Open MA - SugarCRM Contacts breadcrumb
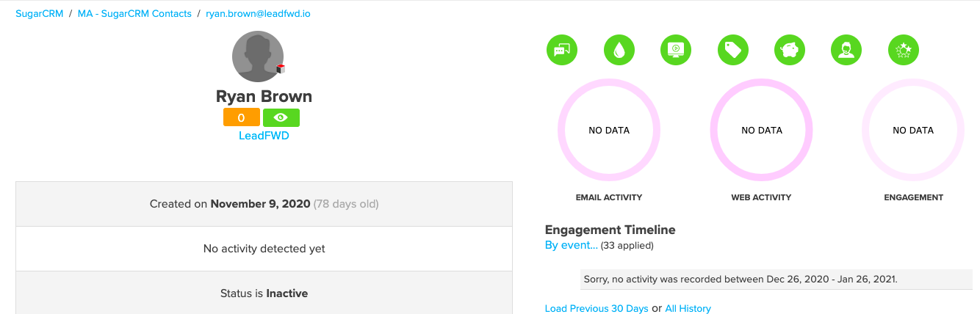The width and height of the screenshot is (980, 314). (134, 14)
